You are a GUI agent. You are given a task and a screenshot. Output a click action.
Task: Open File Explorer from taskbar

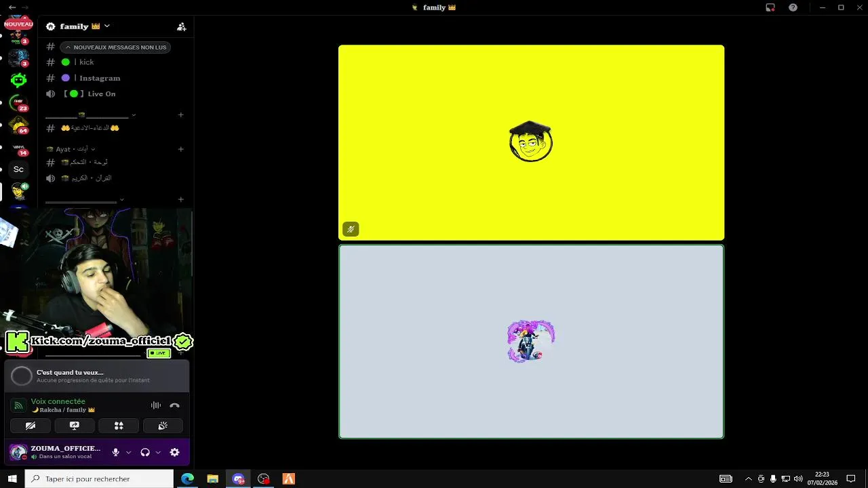click(212, 479)
